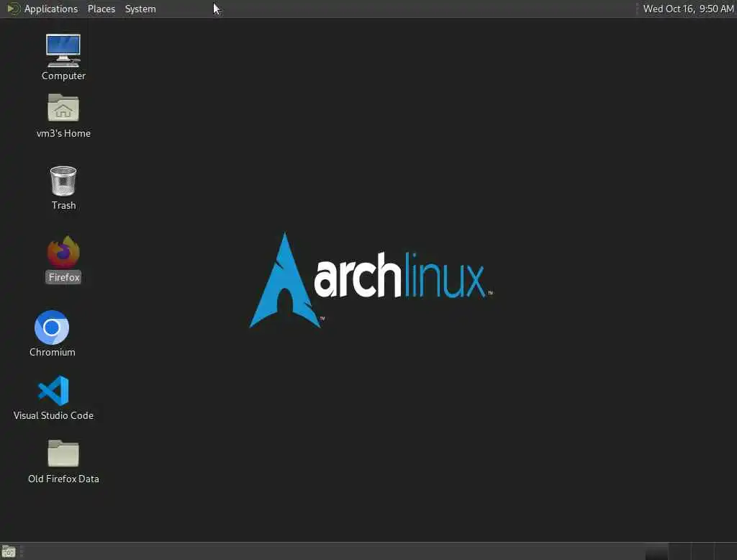Select the Chromium launcher icon
Image resolution: width=737 pixels, height=560 pixels.
52,334
